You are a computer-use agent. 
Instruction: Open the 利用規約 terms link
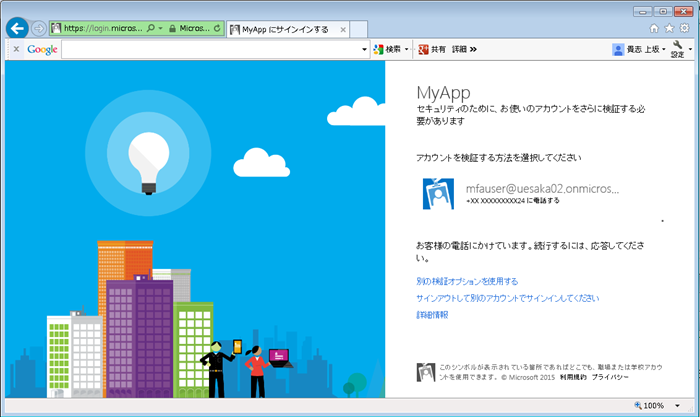point(573,377)
